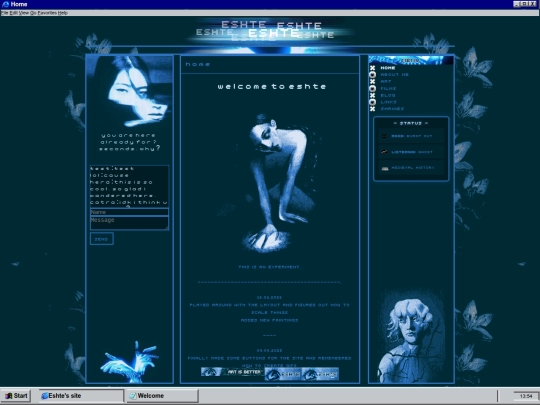Switch to Eshte's site taskbar window
The width and height of the screenshot is (540, 405).
click(x=81, y=396)
